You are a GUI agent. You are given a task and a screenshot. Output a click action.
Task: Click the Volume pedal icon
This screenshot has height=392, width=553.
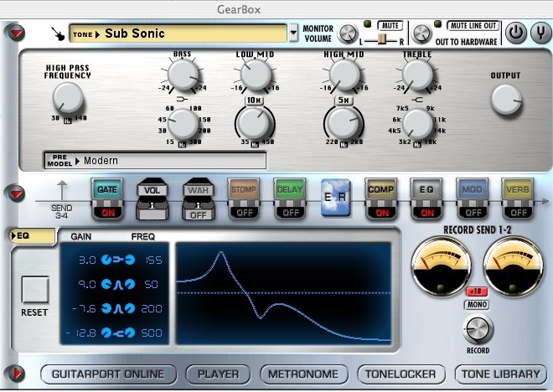[152, 199]
